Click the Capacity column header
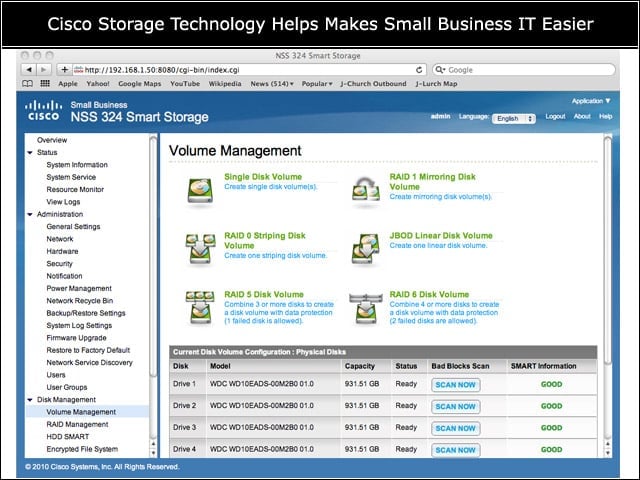Screen dimensions: 640x480 (359, 366)
